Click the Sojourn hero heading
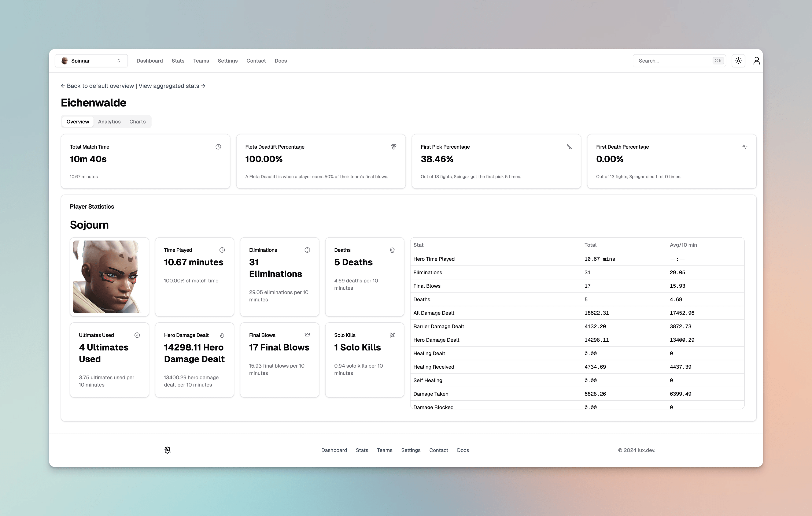The image size is (812, 516). click(89, 225)
